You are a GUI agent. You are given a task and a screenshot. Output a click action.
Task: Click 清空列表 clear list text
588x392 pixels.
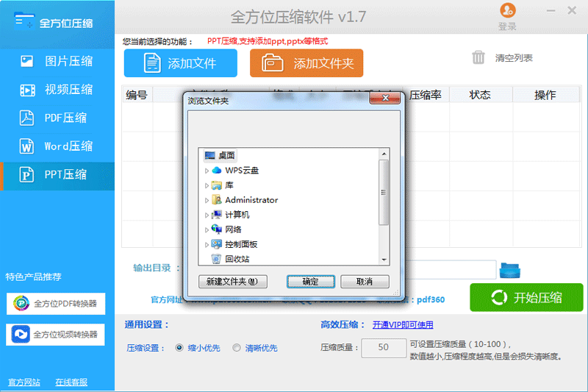(514, 58)
